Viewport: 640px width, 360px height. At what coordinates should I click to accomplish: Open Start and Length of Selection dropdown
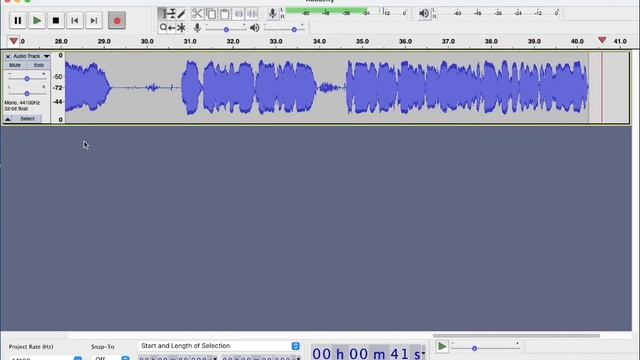coord(220,346)
